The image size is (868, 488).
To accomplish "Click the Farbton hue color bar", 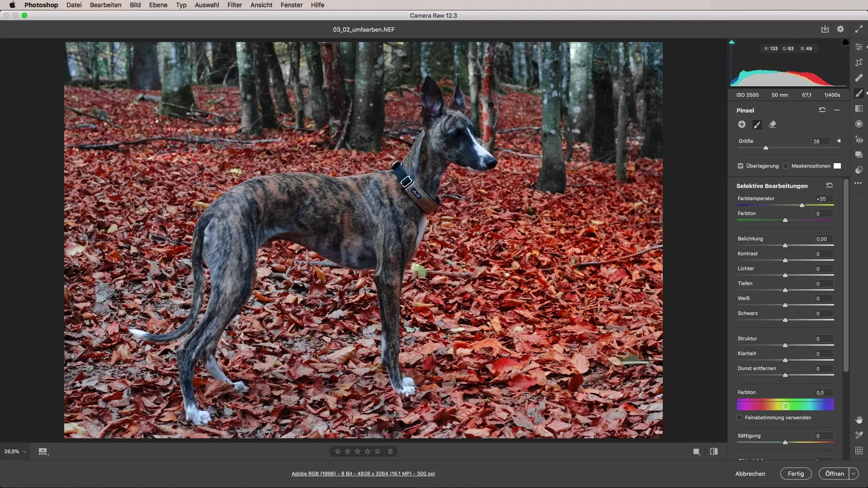I will pos(785,405).
